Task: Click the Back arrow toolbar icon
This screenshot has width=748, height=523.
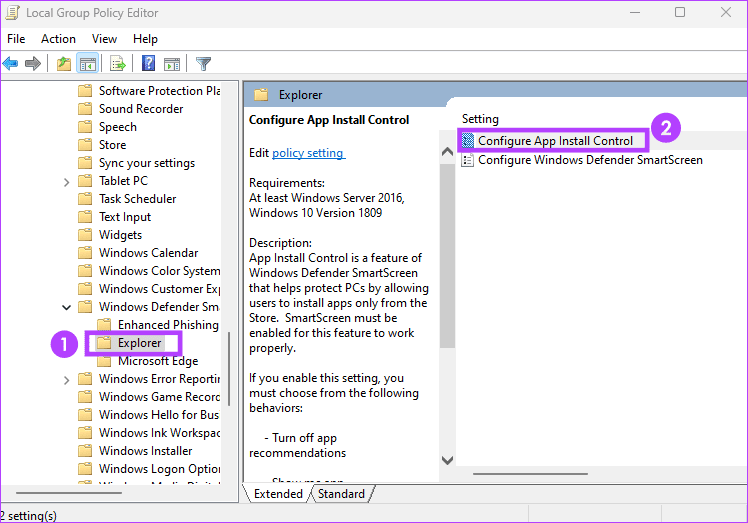Action: (x=12, y=64)
